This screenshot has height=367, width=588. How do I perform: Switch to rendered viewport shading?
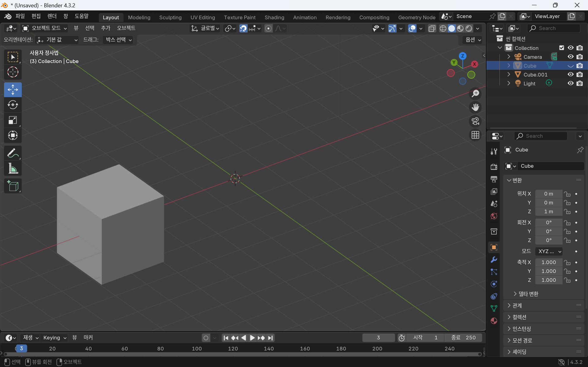(469, 28)
